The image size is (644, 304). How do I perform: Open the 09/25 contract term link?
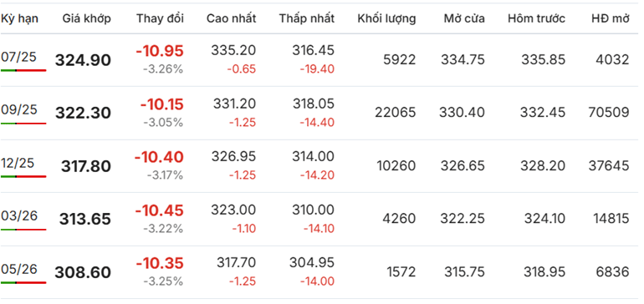click(19, 110)
